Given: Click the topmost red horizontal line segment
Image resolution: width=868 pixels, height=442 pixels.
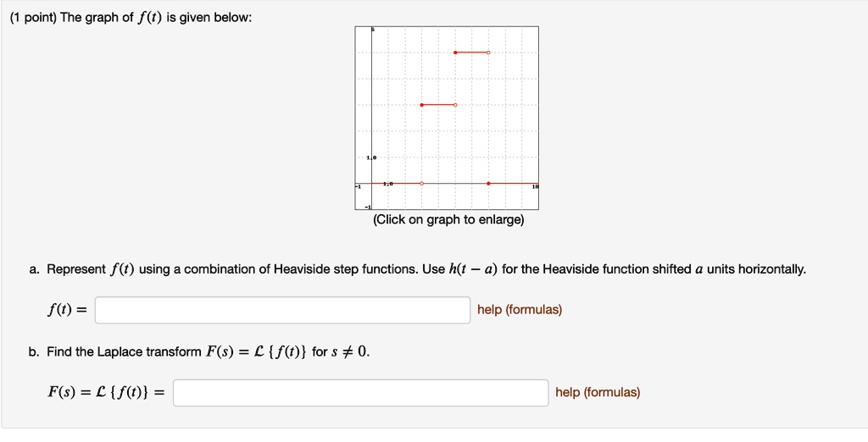Looking at the screenshot, I should click(x=471, y=52).
